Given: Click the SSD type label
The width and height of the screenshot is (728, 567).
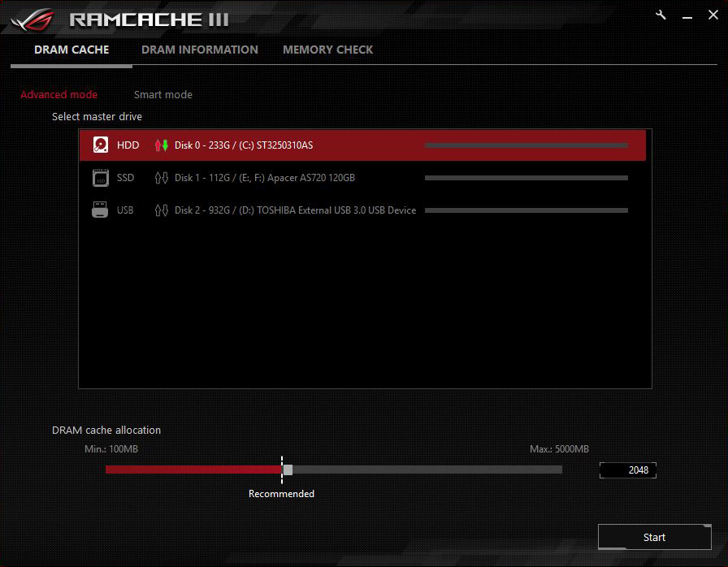Looking at the screenshot, I should pos(125,178).
